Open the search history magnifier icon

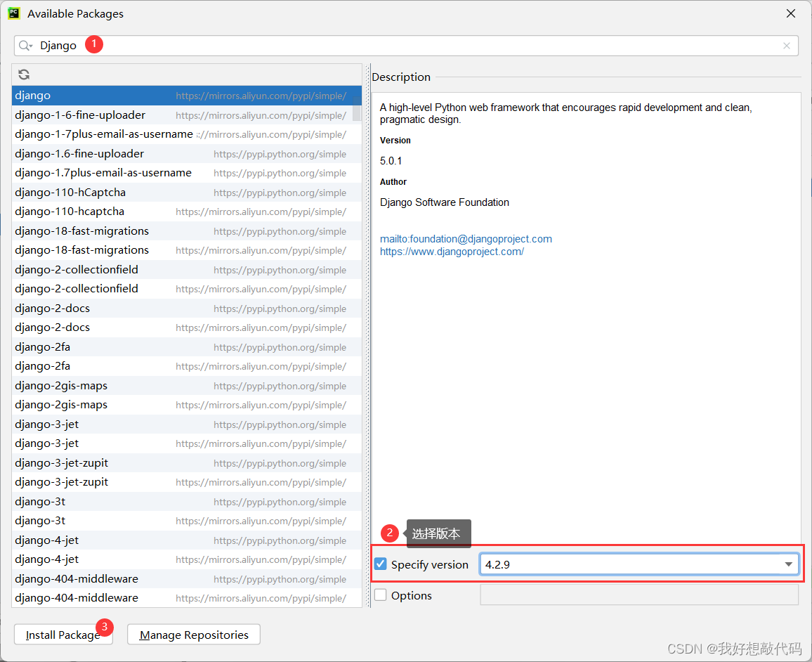[25, 46]
